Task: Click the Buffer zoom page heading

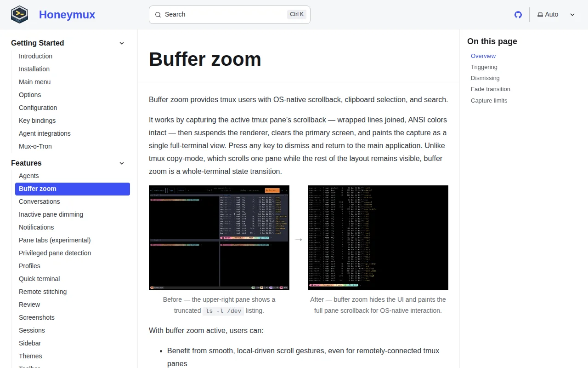Action: (205, 59)
